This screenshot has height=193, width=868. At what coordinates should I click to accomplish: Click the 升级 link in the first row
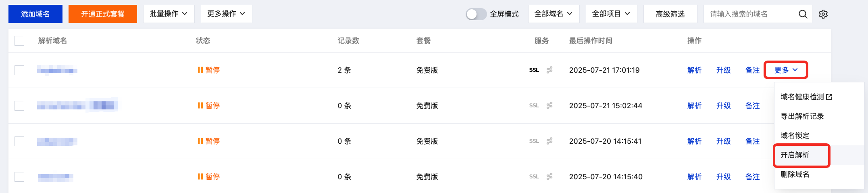click(x=723, y=70)
